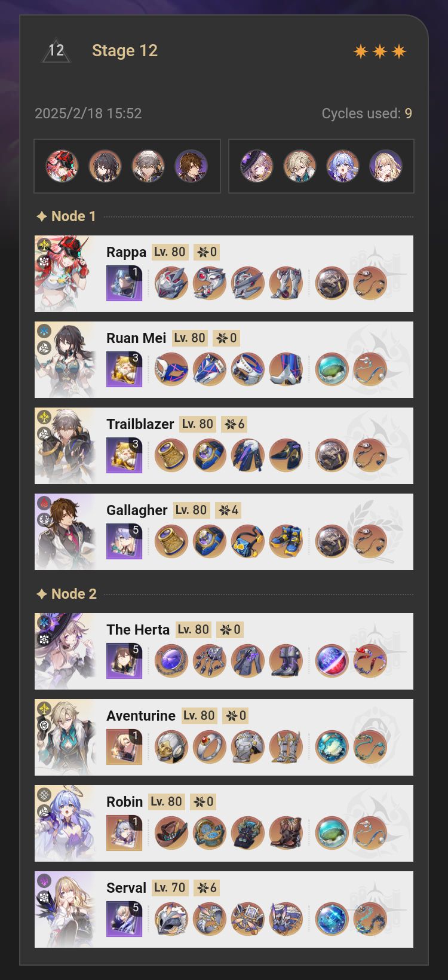Select Gallagher's character portrait
Screen dimensions: 448x980
(65, 532)
